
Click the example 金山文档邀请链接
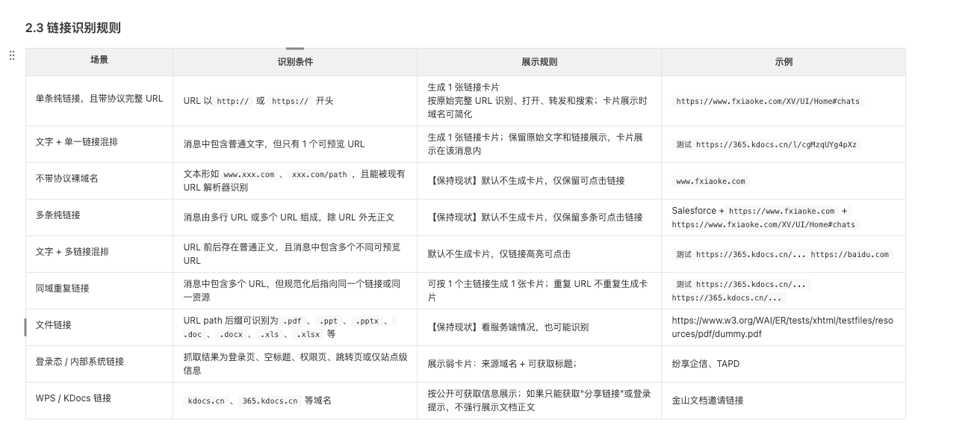point(708,401)
